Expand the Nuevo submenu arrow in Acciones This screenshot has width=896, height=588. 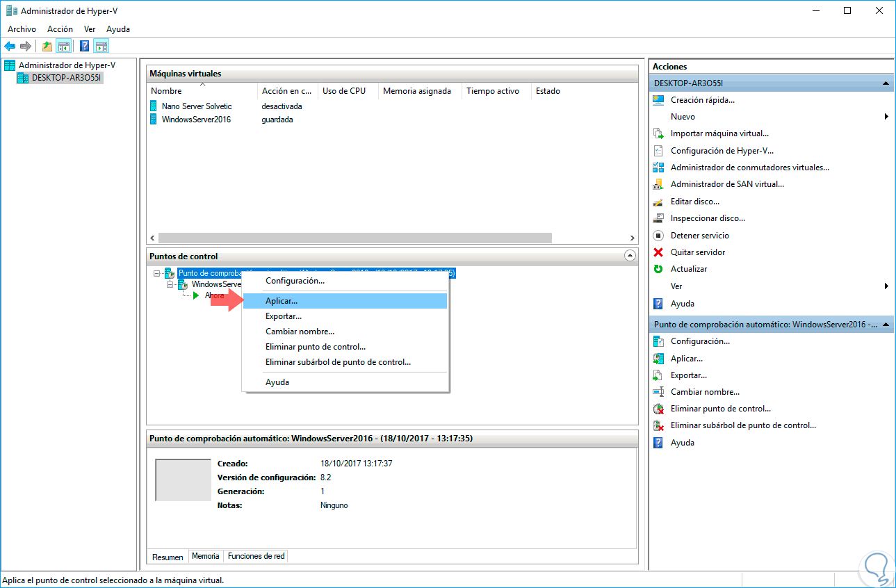point(886,117)
